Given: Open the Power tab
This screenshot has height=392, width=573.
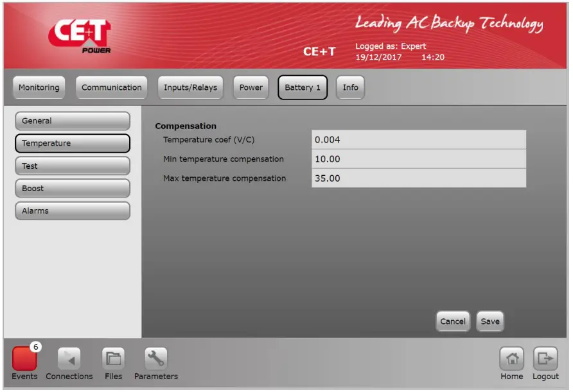Looking at the screenshot, I should coord(251,88).
